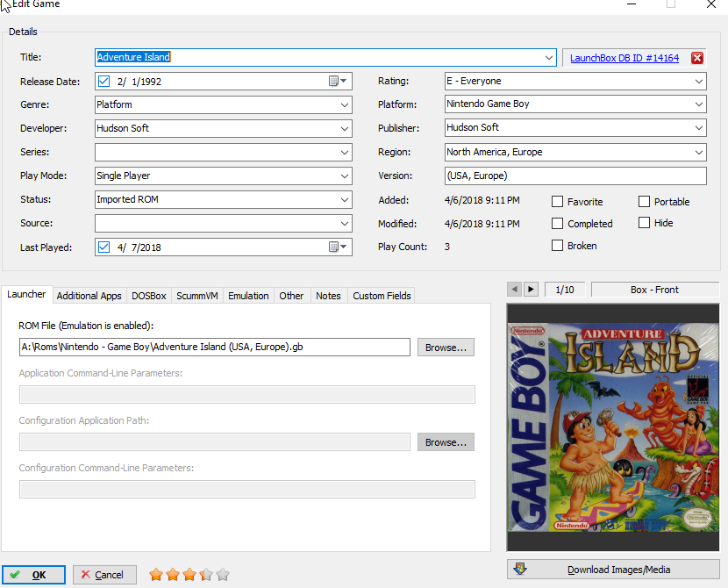Click the Cancel button
The image size is (728, 588).
(x=104, y=575)
